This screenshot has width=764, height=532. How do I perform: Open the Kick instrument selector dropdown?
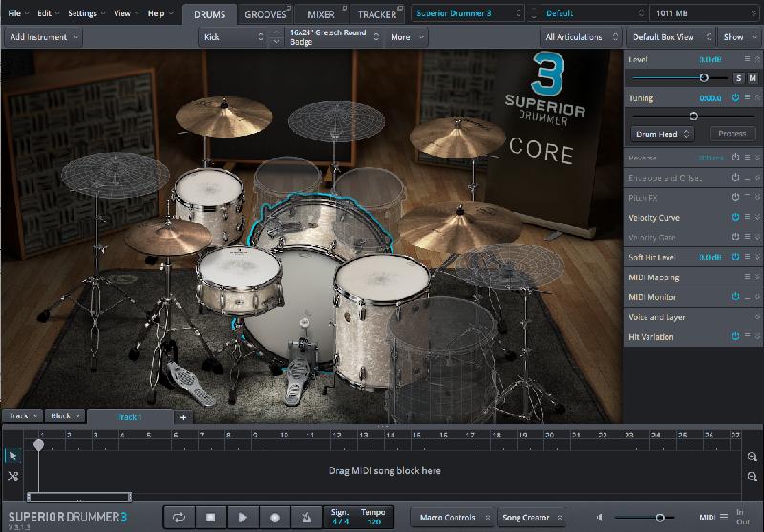click(x=233, y=37)
